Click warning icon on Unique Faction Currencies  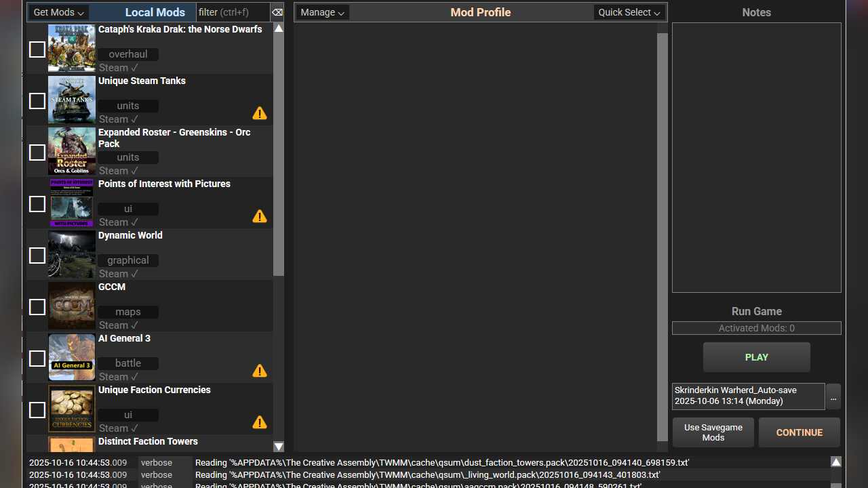[x=259, y=422]
